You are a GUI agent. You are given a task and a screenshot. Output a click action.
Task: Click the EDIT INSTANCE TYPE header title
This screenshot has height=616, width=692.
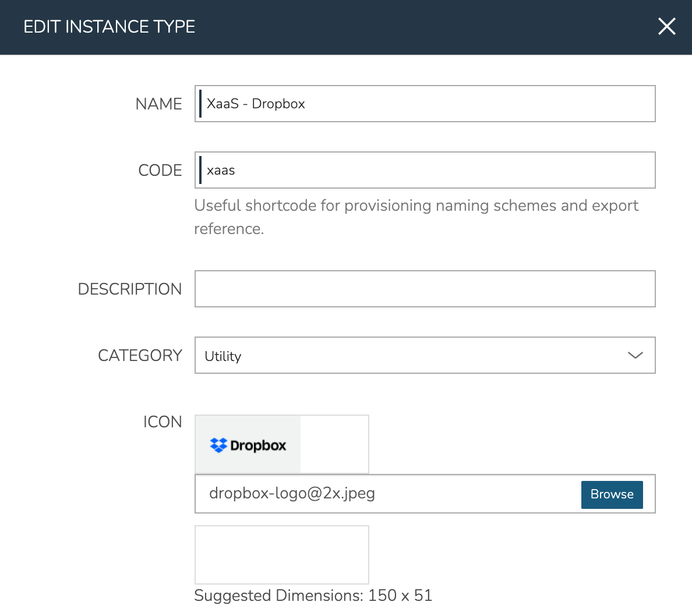pos(110,27)
